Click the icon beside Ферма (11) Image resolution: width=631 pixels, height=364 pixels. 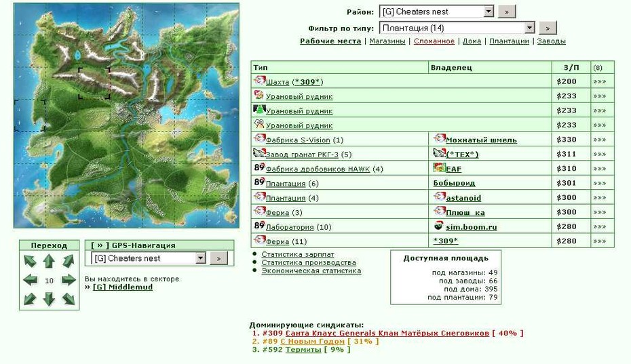pos(259,240)
